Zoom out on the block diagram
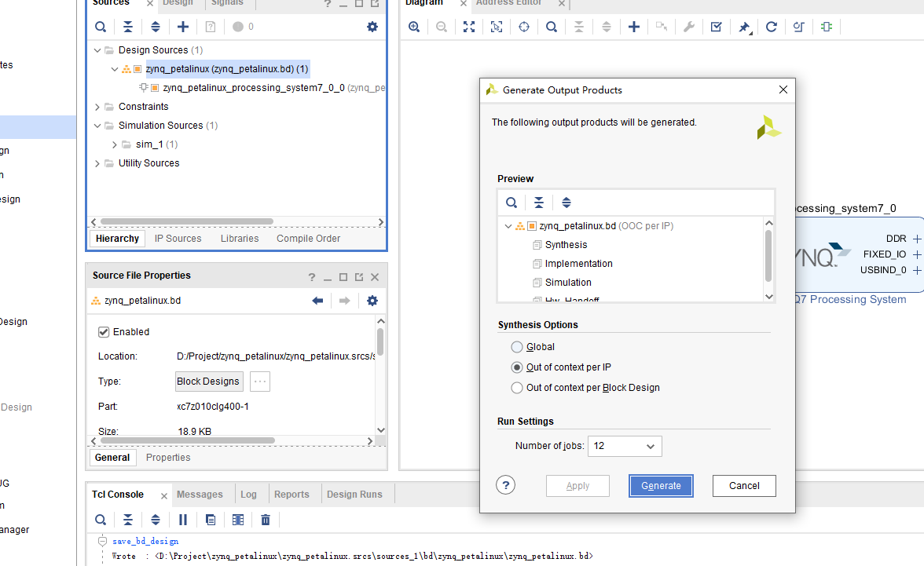The width and height of the screenshot is (924, 566). click(x=442, y=27)
